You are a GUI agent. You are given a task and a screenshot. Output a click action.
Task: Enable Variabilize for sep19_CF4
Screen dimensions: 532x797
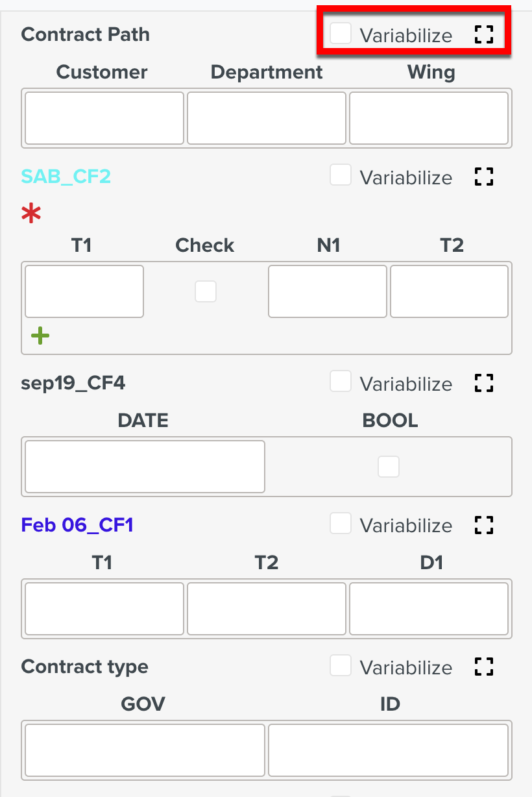coord(340,382)
